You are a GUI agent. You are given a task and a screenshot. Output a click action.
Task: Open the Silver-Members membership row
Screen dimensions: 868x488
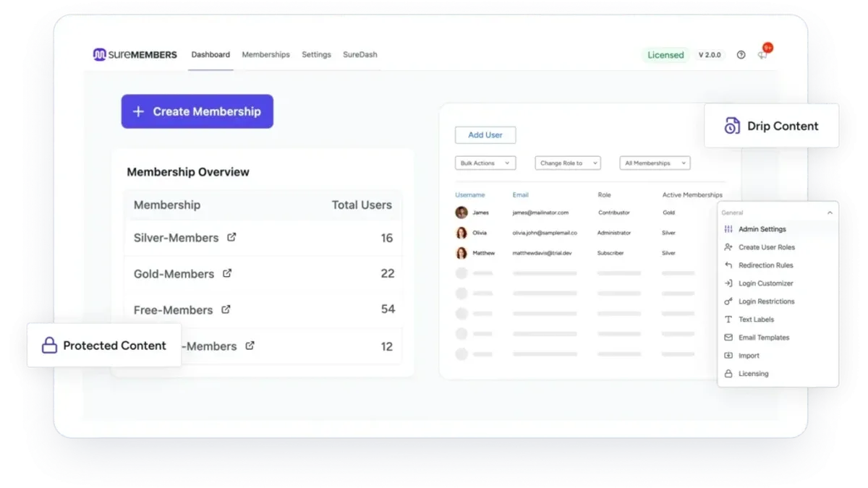[x=263, y=238]
